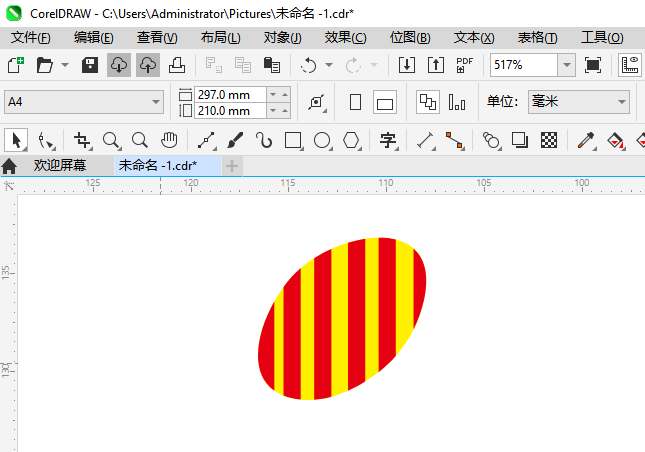This screenshot has height=452, width=645.
Task: Open the 布局(L) menu
Action: point(220,38)
